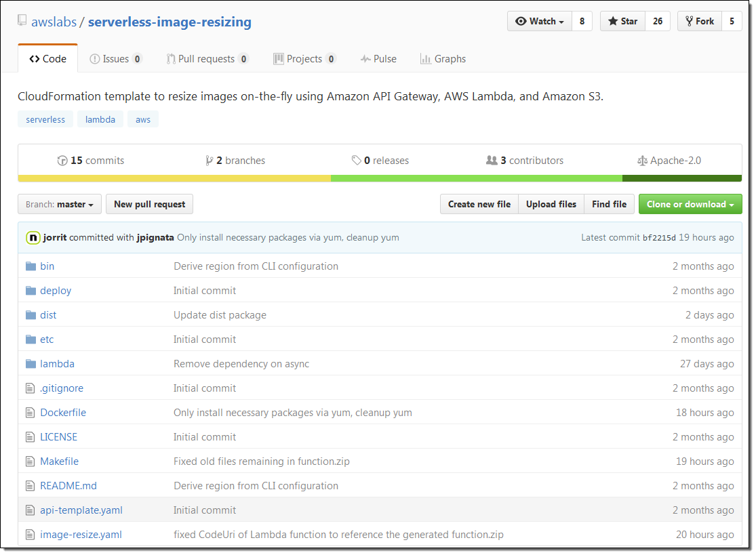Click the dist folder icon
The image size is (756, 555).
(x=31, y=315)
